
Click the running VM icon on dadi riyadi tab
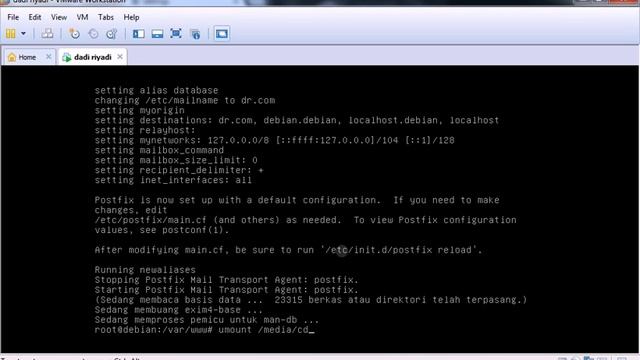click(x=66, y=58)
